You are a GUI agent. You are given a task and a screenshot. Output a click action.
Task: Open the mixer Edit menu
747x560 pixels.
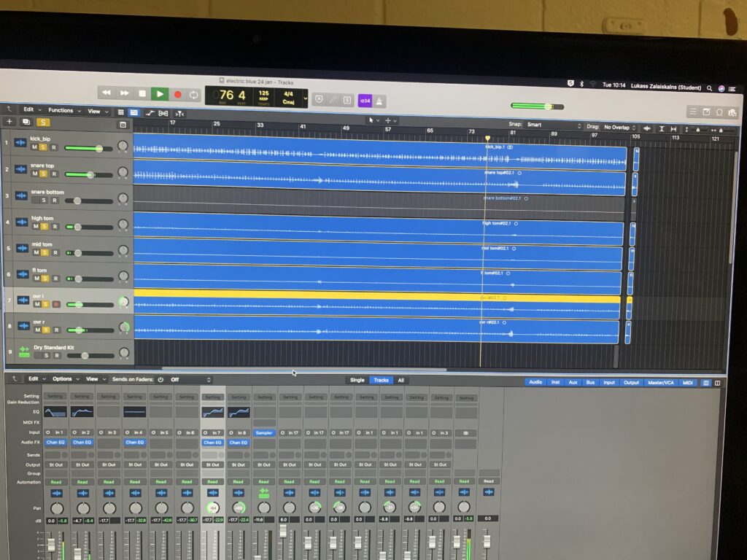[x=36, y=378]
